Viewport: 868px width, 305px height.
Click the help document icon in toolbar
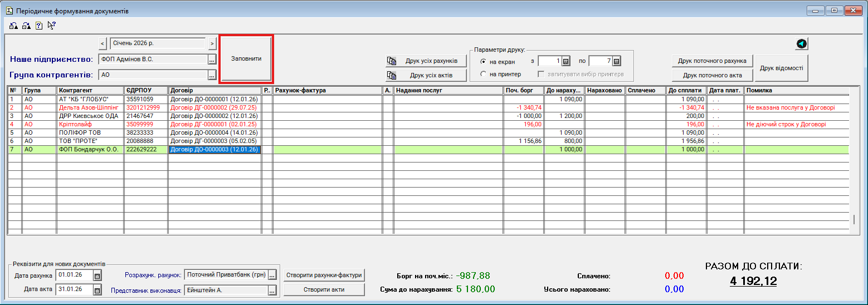(39, 25)
